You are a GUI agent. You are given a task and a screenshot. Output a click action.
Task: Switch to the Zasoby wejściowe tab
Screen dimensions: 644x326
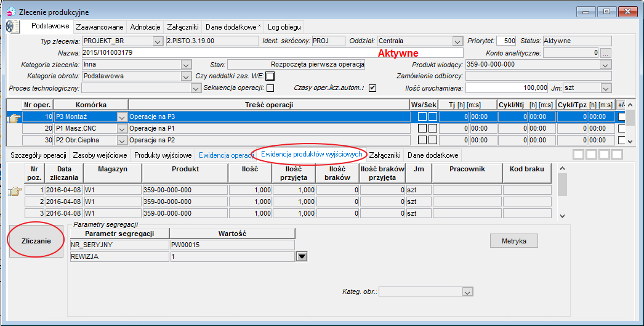(100, 155)
